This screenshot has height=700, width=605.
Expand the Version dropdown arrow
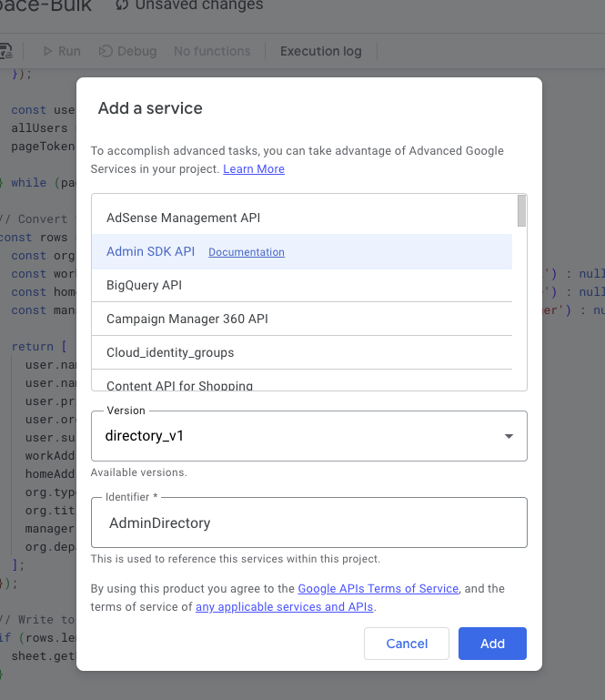point(509,436)
